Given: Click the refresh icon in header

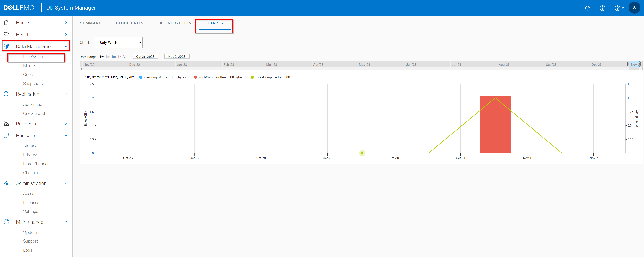Looking at the screenshot, I should click(x=588, y=8).
